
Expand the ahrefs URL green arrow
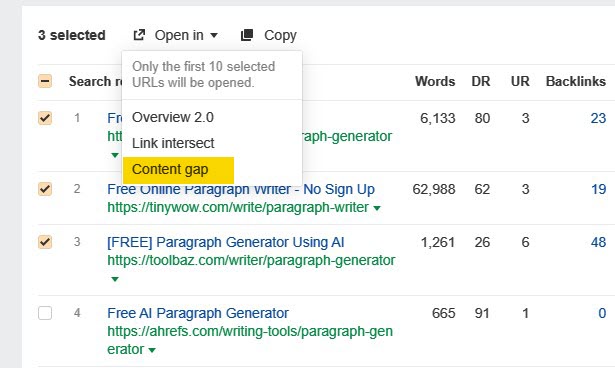152,350
